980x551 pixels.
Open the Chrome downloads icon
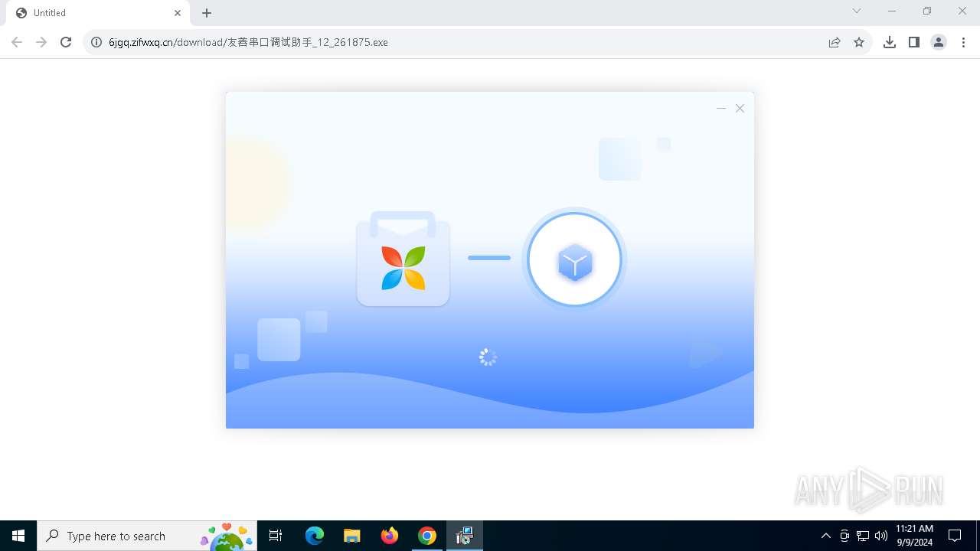[x=890, y=42]
